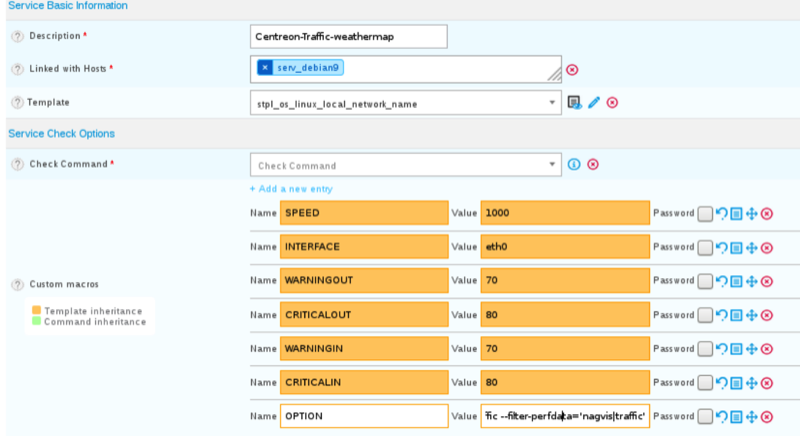
Task: Tick Password checkbox for WARNINGIN macro
Action: pyautogui.click(x=705, y=349)
